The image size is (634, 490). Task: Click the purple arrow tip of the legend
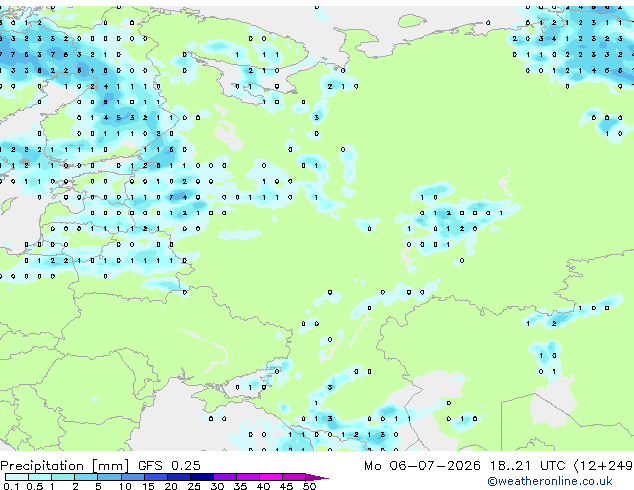pos(317,477)
